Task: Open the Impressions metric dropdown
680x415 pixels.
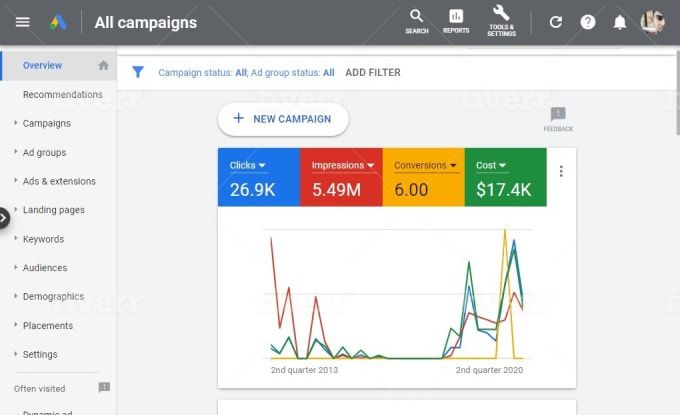Action: 342,166
